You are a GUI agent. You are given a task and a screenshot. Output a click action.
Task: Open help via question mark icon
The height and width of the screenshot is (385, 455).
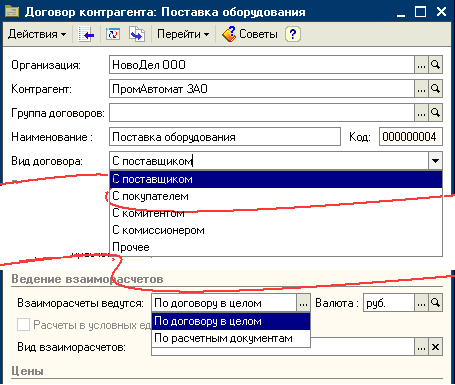293,34
